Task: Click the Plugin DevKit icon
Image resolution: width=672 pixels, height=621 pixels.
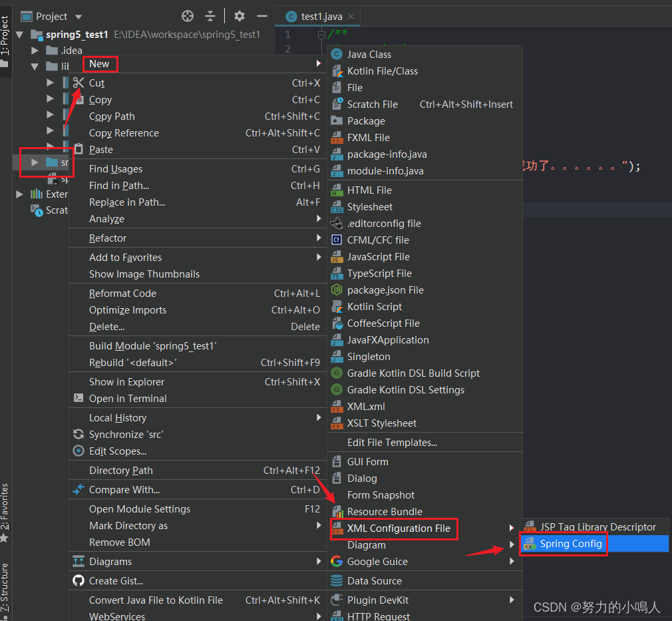Action: pyautogui.click(x=337, y=600)
